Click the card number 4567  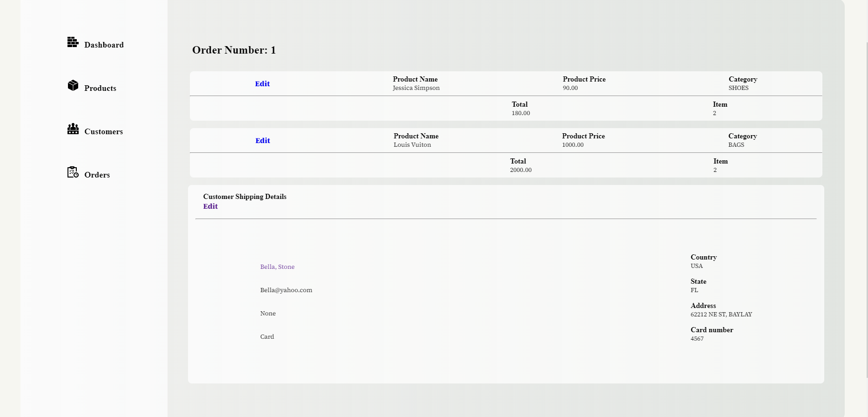point(697,339)
